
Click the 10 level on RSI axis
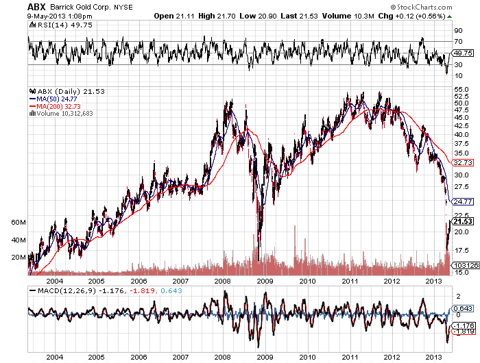[x=458, y=76]
